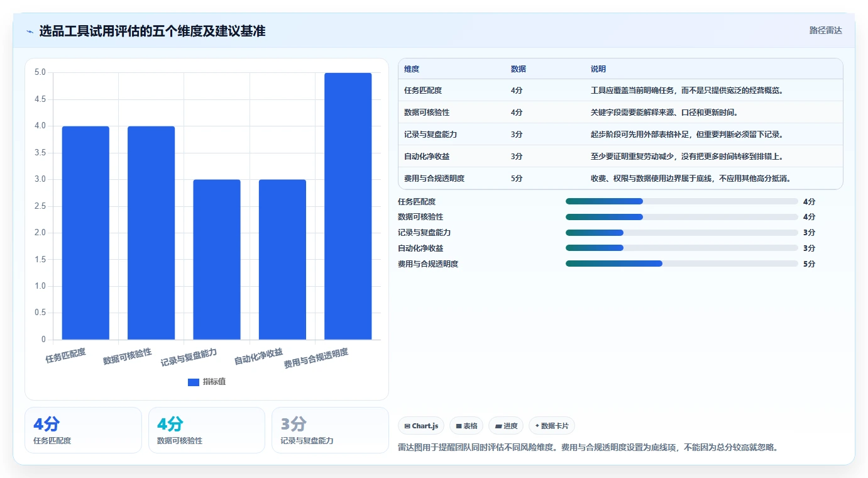Toggle the 指标值 legend swatch
Screen dimensions: 868x478
pos(194,382)
